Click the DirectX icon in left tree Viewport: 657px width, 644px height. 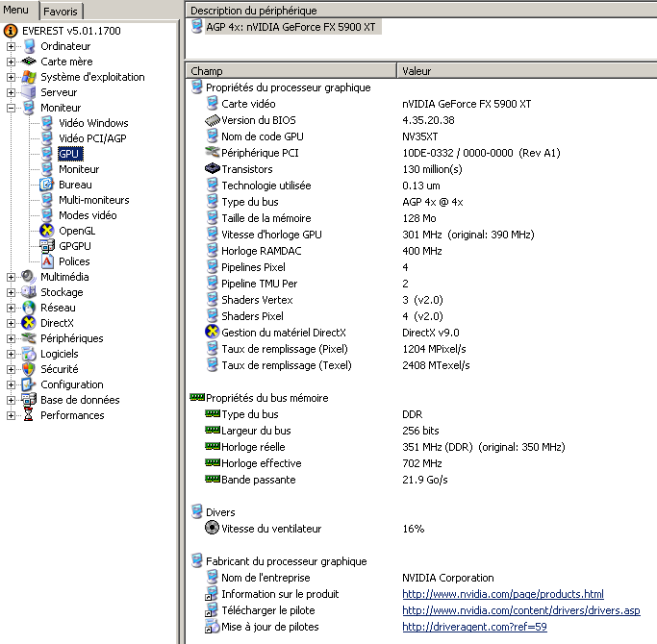coord(29,323)
